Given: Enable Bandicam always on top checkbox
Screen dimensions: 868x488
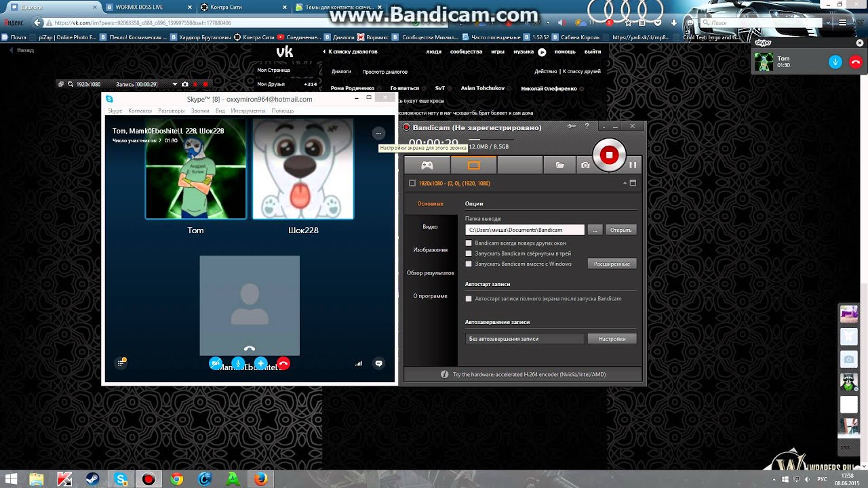Looking at the screenshot, I should [469, 243].
